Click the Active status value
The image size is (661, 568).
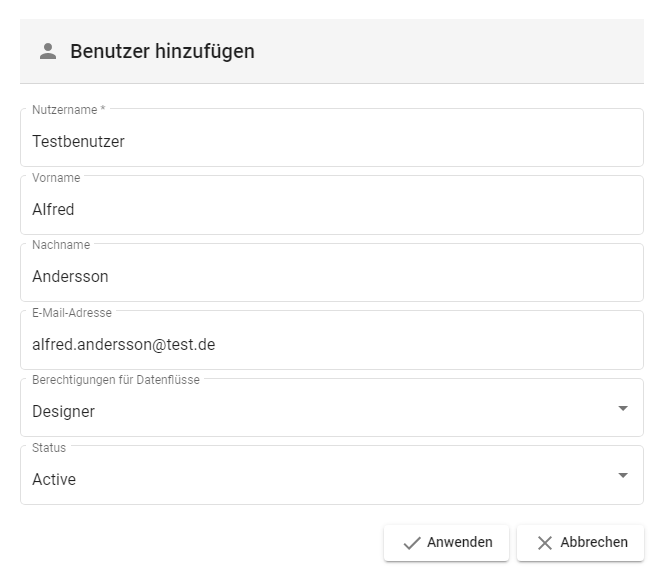pyautogui.click(x=54, y=479)
